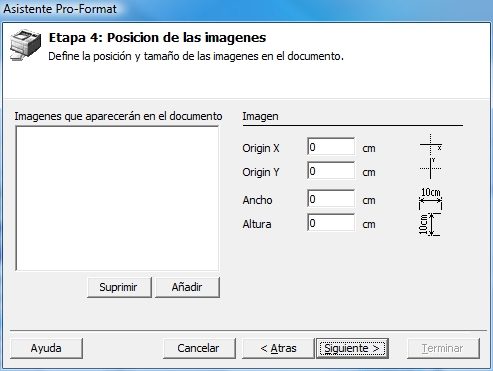
Task: Open help with the Ayuda button
Action: (x=46, y=348)
